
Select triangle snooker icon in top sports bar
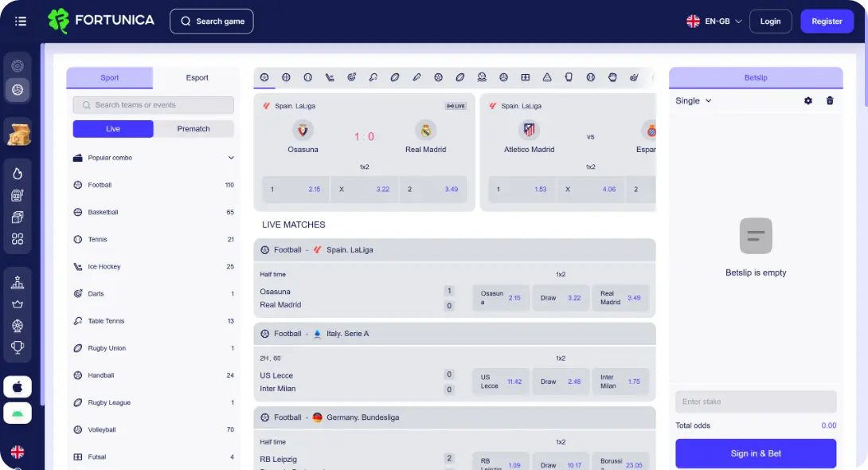[x=547, y=77]
